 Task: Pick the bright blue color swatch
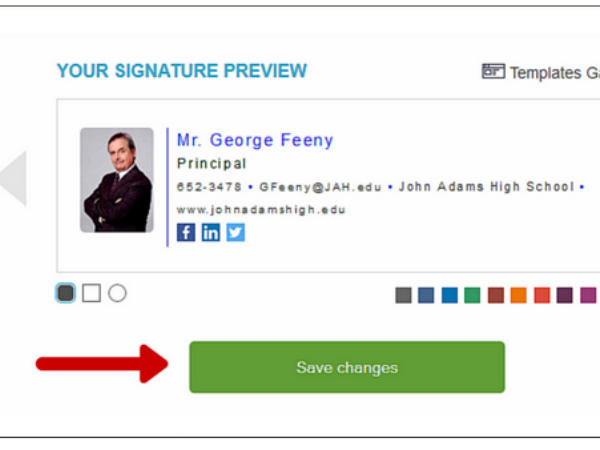[x=449, y=295]
